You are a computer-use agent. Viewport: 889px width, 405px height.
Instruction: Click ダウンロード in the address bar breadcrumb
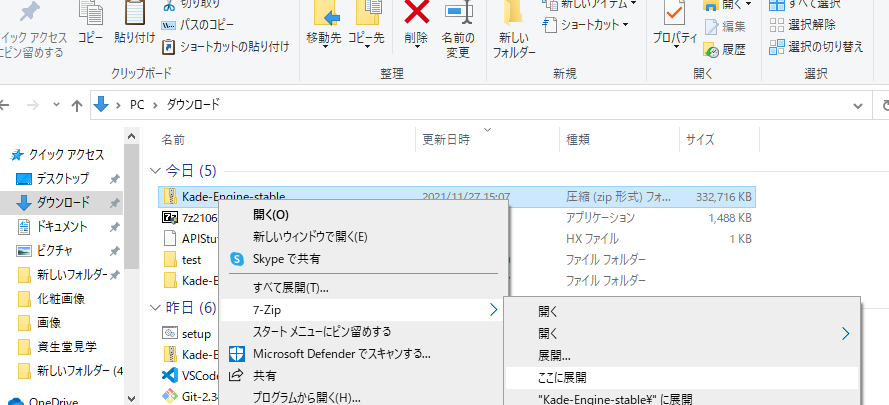click(x=192, y=105)
